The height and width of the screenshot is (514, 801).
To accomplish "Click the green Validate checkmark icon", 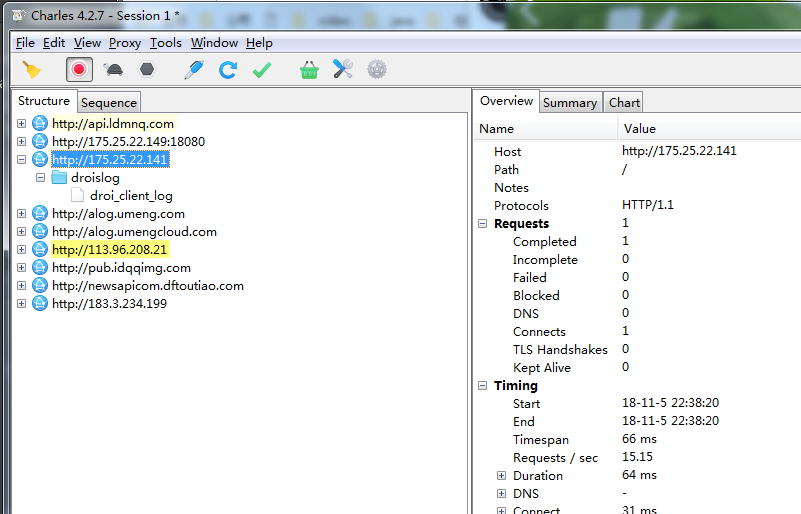I will (x=262, y=69).
